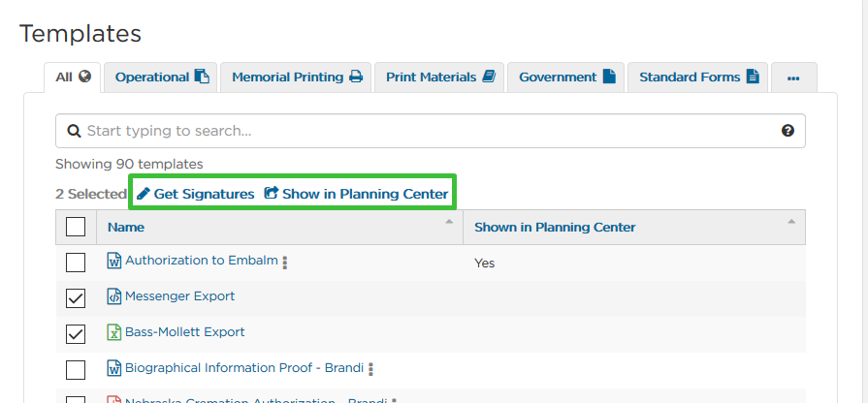Open options menu dots for Authorization to Embalm
Viewport: 868px width, 403px height.
click(284, 263)
